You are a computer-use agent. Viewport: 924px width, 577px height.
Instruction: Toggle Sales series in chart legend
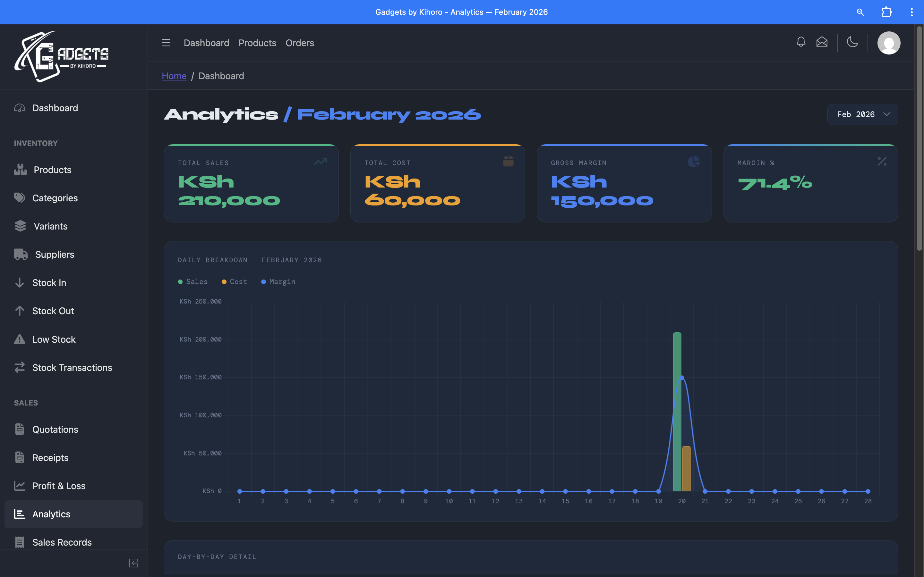193,282
